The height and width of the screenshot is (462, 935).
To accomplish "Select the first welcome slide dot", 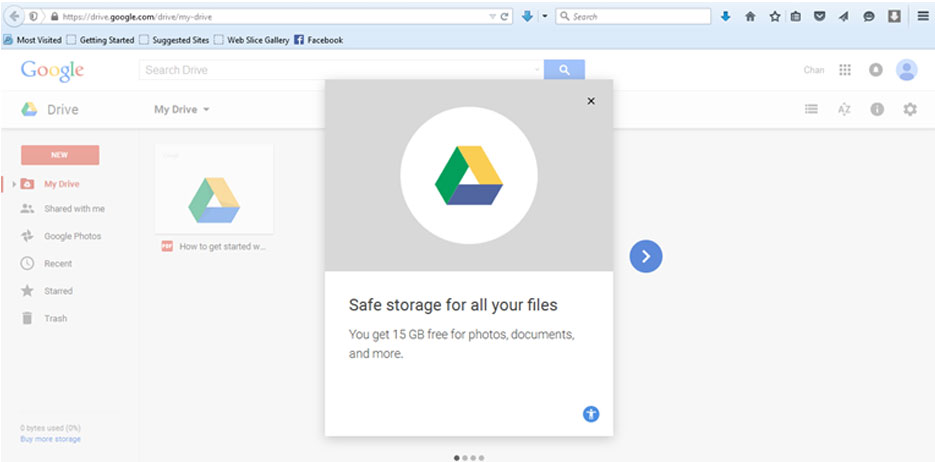I will [x=457, y=458].
